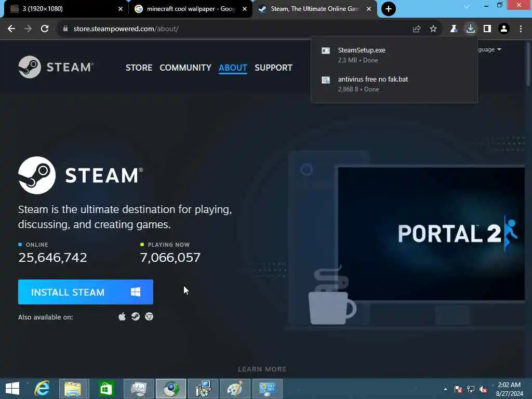The height and width of the screenshot is (399, 532).
Task: Click the Chromium browser taskbar icon
Action: 170,389
